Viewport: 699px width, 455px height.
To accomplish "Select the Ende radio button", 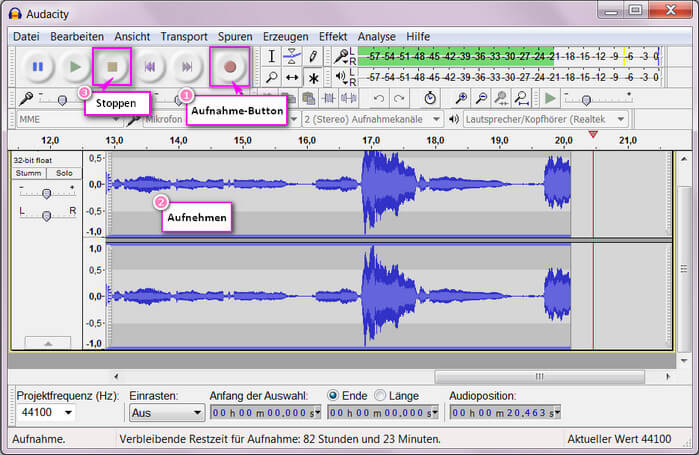I will tap(333, 395).
